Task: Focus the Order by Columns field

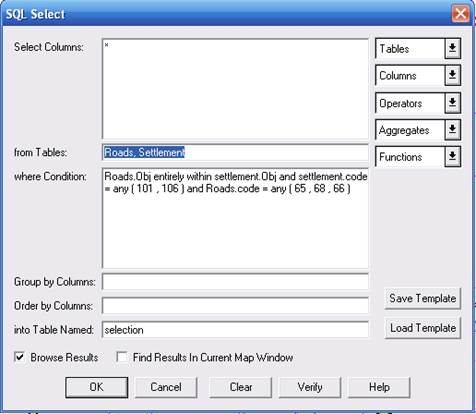Action: tap(235, 306)
